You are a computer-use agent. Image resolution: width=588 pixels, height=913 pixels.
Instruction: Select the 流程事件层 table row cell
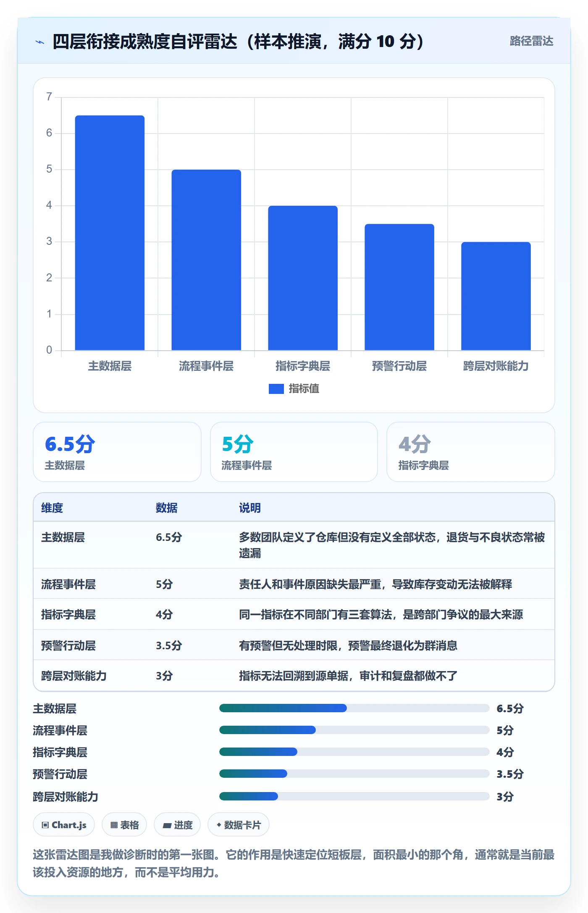pos(68,584)
